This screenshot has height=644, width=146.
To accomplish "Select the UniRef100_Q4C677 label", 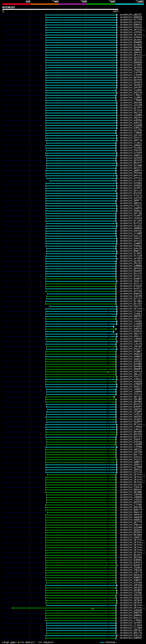I will pos(131,319).
